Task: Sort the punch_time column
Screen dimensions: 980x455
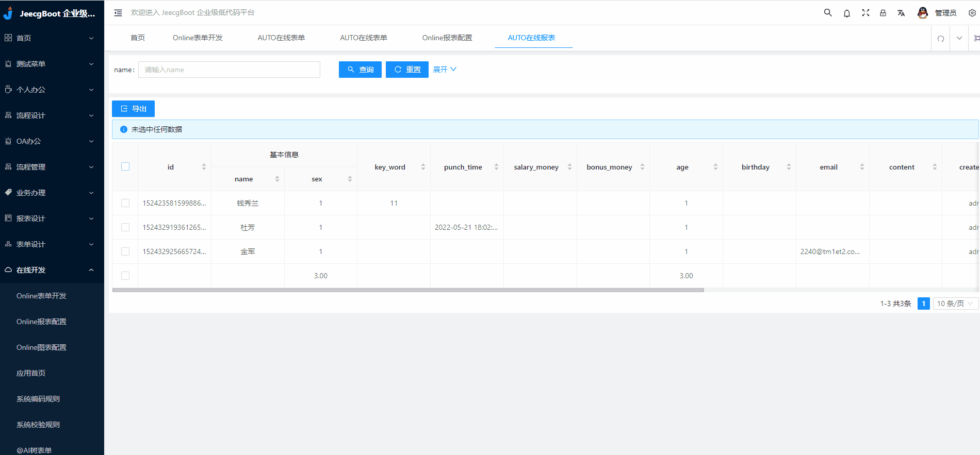Action: click(496, 167)
